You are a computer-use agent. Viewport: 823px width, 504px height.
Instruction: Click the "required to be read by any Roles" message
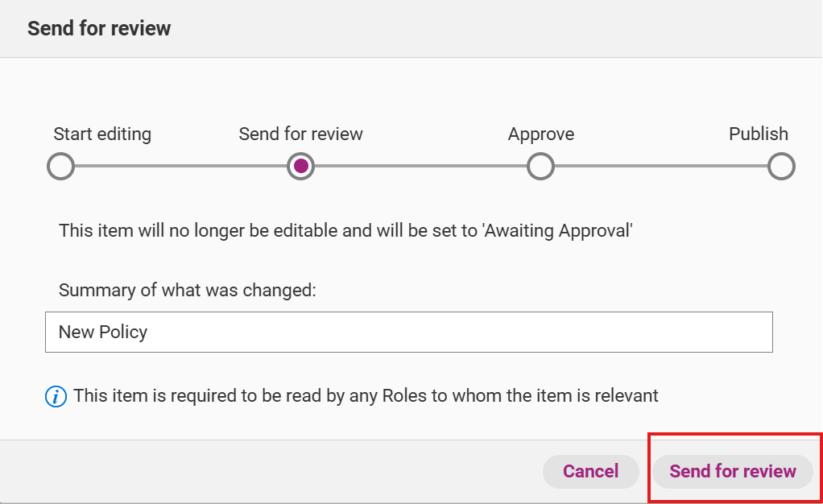coord(366,396)
